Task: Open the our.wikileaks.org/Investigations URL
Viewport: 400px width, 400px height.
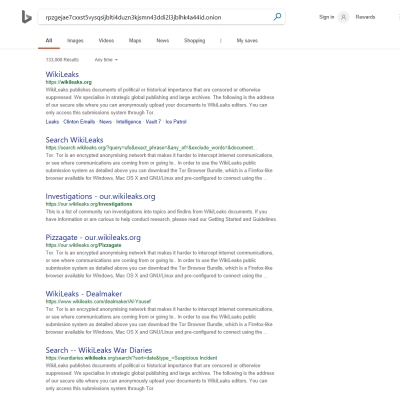Action: (x=89, y=204)
